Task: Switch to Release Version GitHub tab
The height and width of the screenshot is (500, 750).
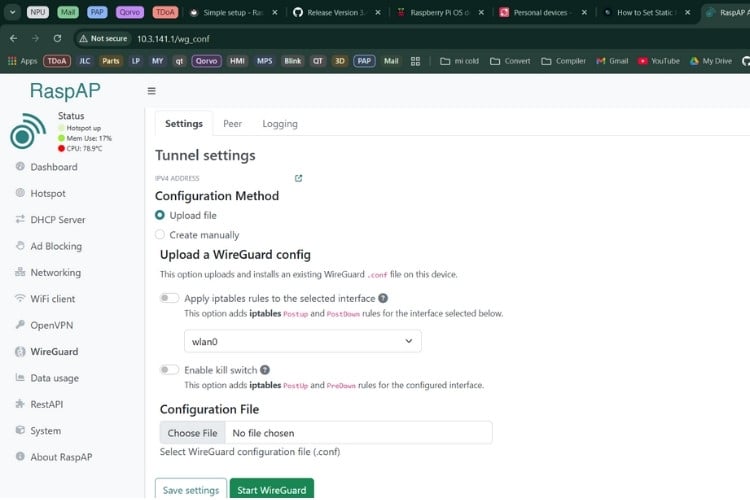Action: click(337, 12)
